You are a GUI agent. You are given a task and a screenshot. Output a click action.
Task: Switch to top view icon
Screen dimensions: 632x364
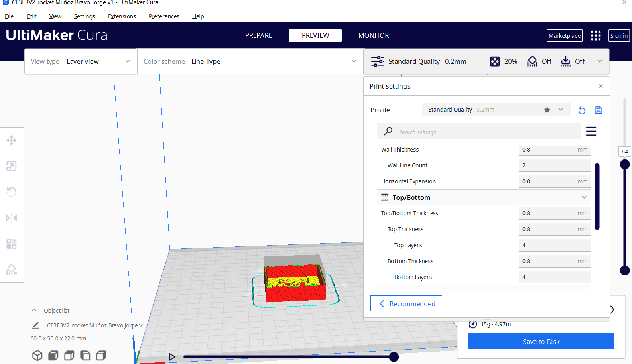point(69,355)
